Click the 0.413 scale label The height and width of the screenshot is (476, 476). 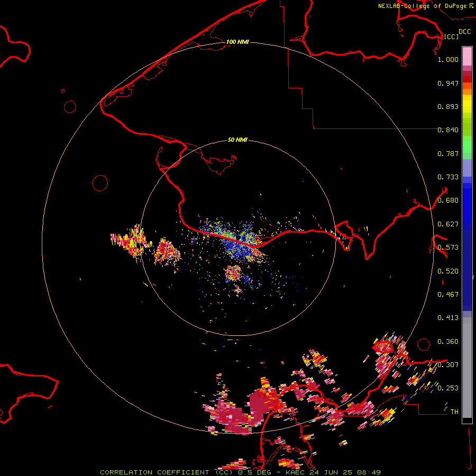448,318
